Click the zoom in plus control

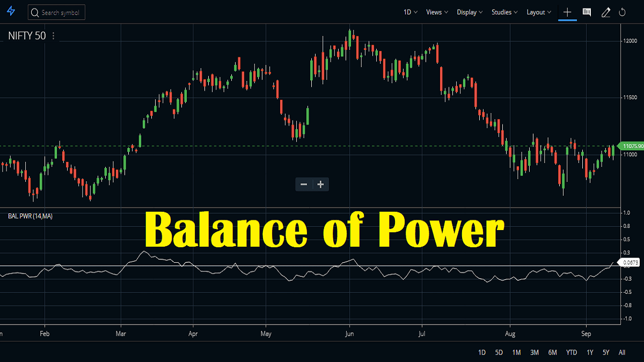pos(320,184)
